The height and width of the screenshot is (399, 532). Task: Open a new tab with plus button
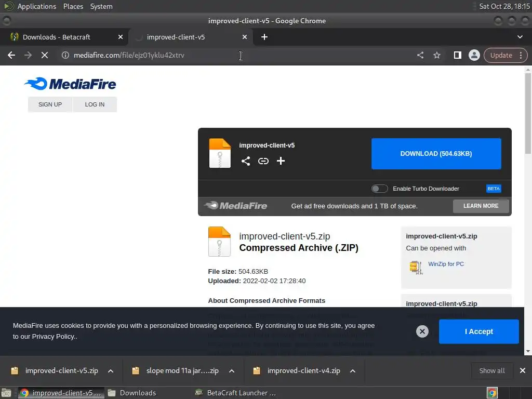pyautogui.click(x=264, y=37)
